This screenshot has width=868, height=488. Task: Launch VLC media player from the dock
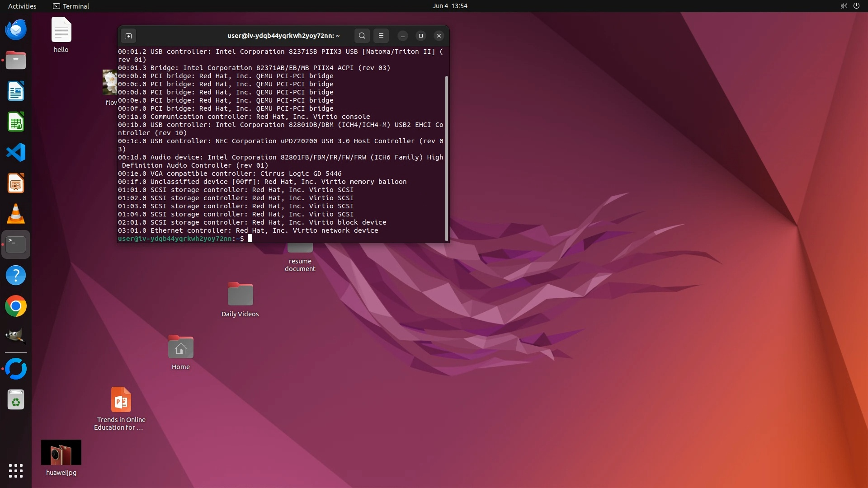[16, 214]
